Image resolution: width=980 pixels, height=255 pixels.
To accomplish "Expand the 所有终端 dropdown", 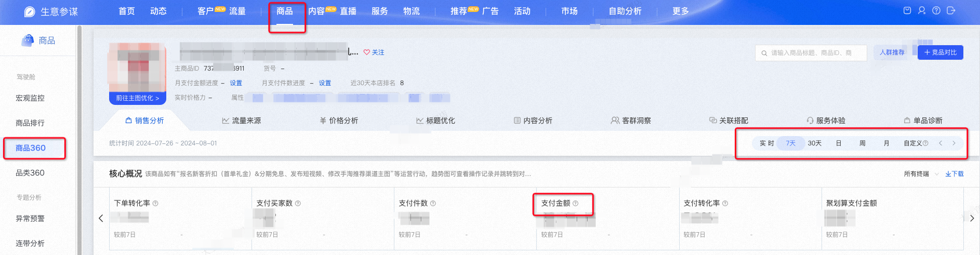I will 921,174.
